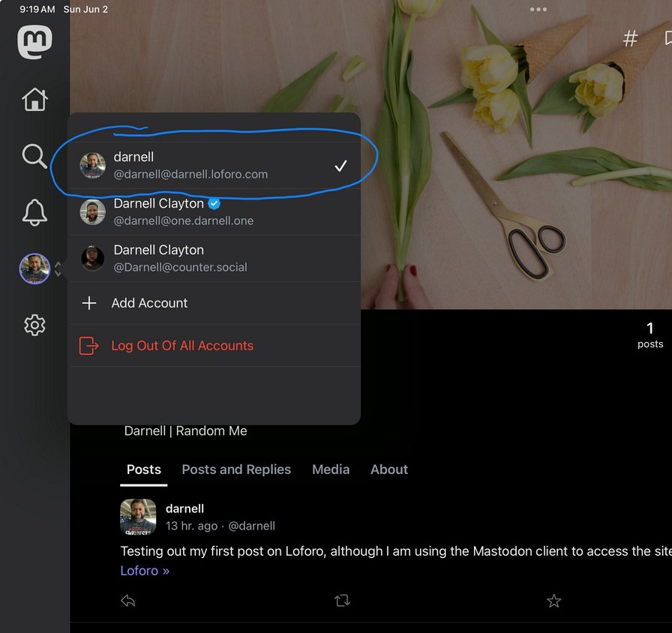The image size is (672, 633).
Task: Switch to the Posts and Replies tab
Action: 236,469
